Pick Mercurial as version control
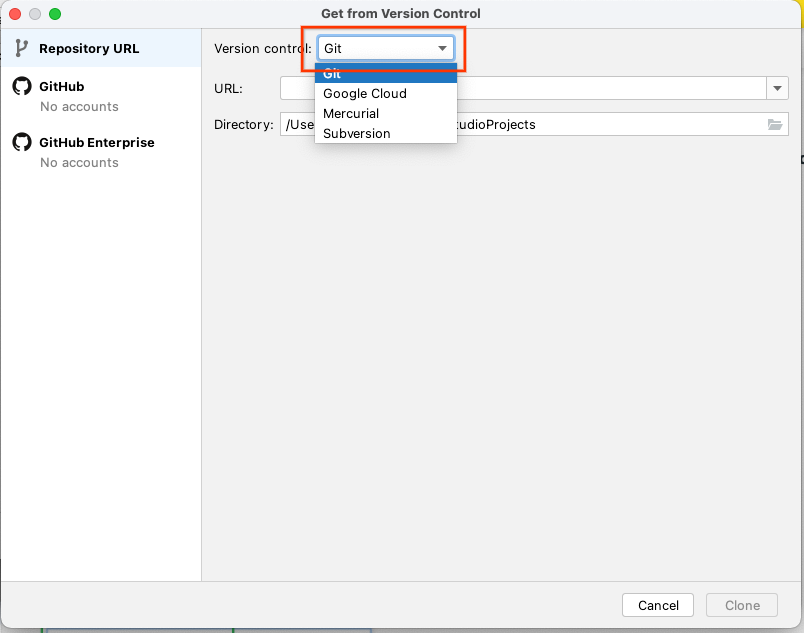 tap(349, 113)
